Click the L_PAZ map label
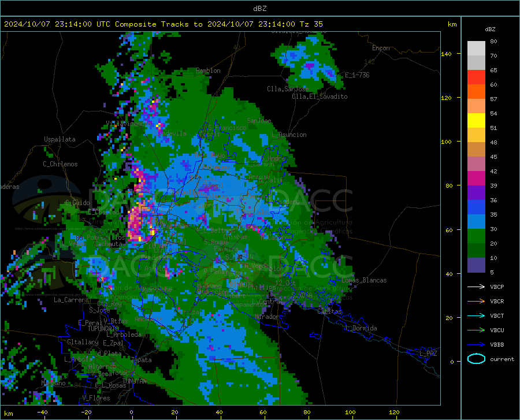Image resolution: width=520 pixels, height=420 pixels. pos(428,354)
